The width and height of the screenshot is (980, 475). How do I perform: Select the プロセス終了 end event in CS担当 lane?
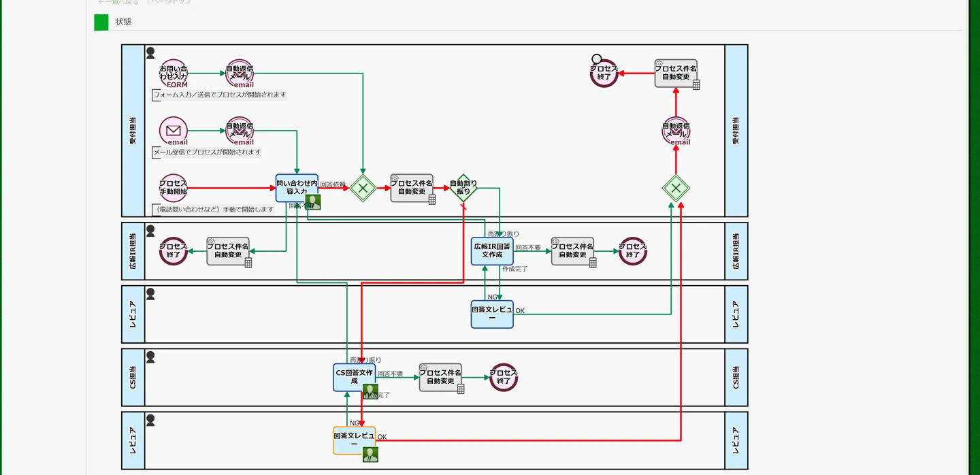click(504, 377)
